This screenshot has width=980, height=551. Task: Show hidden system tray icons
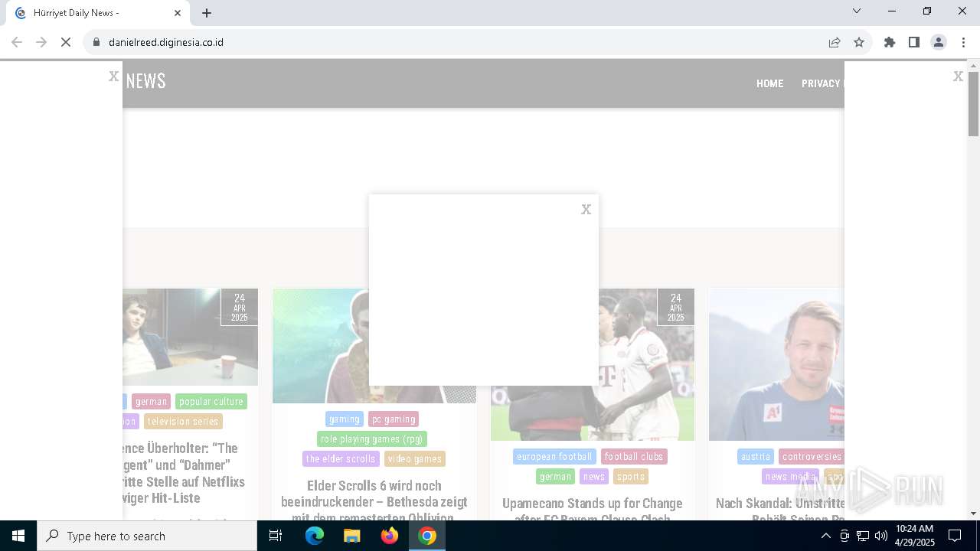tap(825, 536)
